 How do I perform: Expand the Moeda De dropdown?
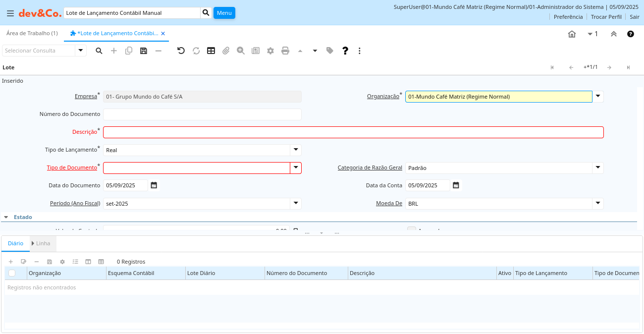coord(598,203)
